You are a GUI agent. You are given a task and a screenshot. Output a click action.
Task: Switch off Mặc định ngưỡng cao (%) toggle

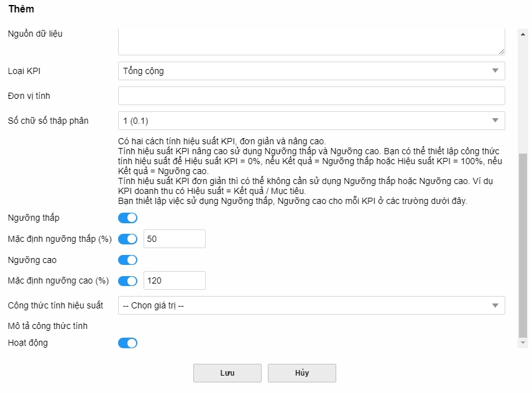[x=127, y=280]
